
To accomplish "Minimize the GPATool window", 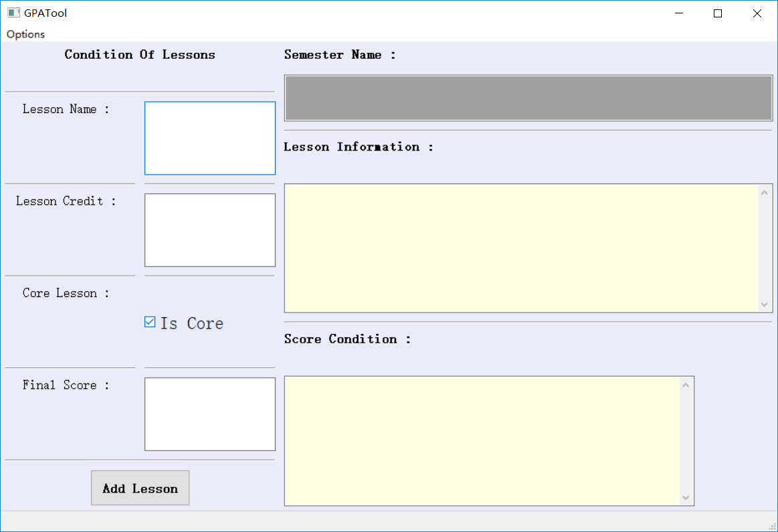I will [x=679, y=13].
